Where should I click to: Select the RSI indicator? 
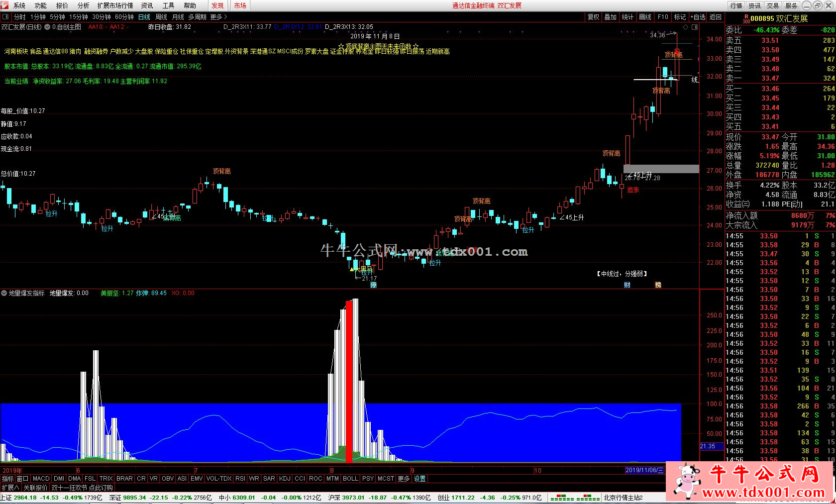240,479
